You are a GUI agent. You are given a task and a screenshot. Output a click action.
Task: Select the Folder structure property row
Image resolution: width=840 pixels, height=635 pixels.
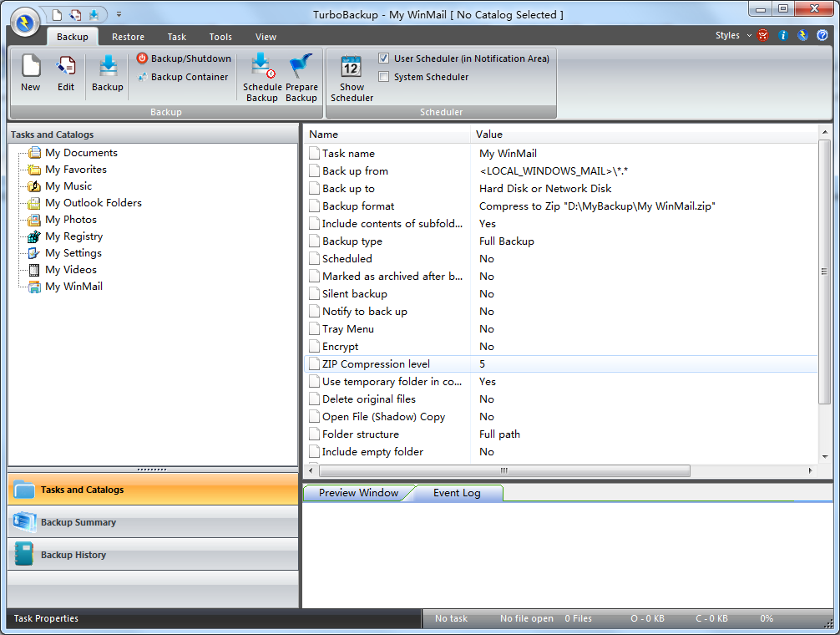pyautogui.click(x=561, y=434)
